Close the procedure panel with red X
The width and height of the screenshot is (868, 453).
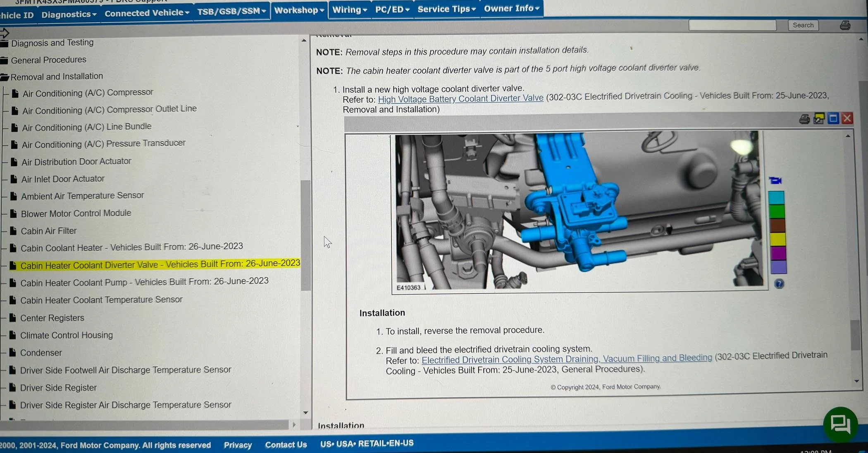[847, 118]
